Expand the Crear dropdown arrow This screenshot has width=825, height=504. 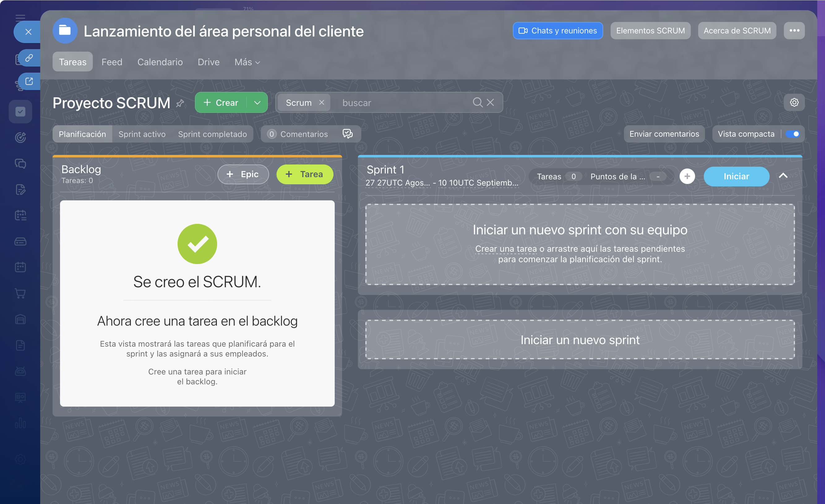point(257,102)
